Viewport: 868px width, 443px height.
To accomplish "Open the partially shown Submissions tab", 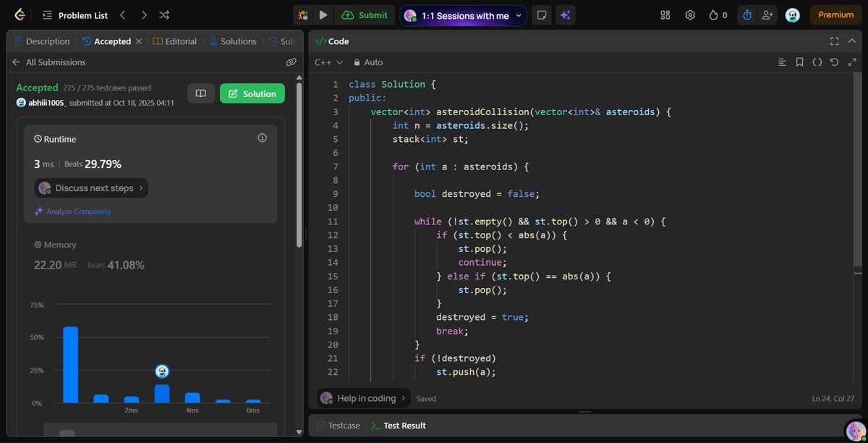I will (281, 41).
